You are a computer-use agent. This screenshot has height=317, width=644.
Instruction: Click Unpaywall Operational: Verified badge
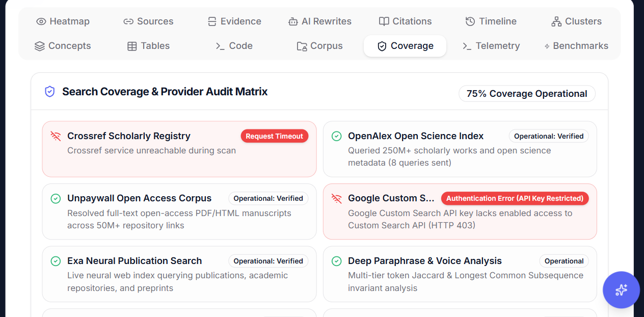(x=268, y=198)
